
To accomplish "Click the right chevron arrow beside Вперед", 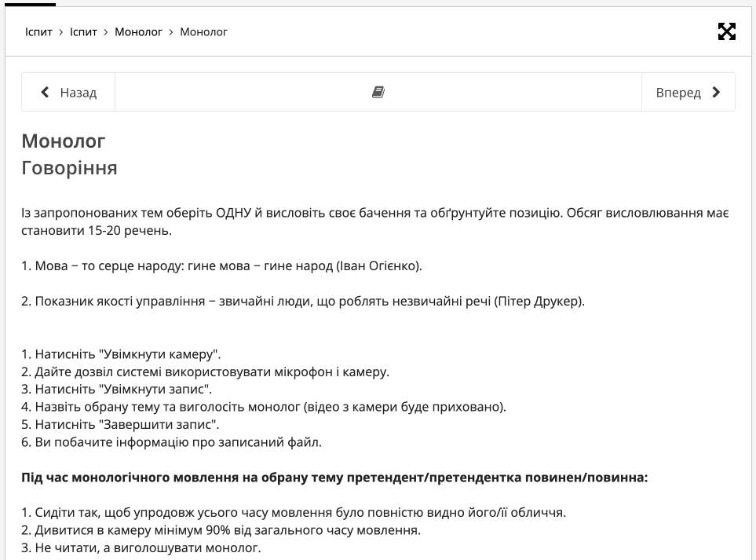I will 715,93.
